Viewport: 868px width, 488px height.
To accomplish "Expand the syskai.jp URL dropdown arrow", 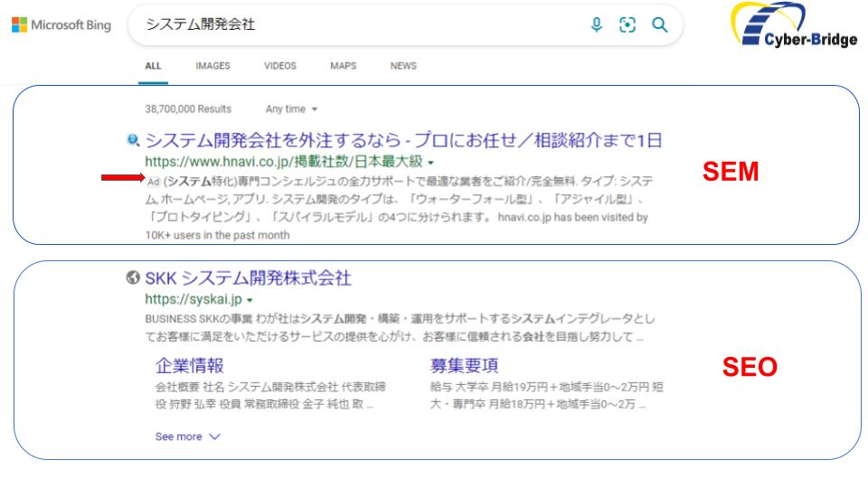I will point(250,300).
